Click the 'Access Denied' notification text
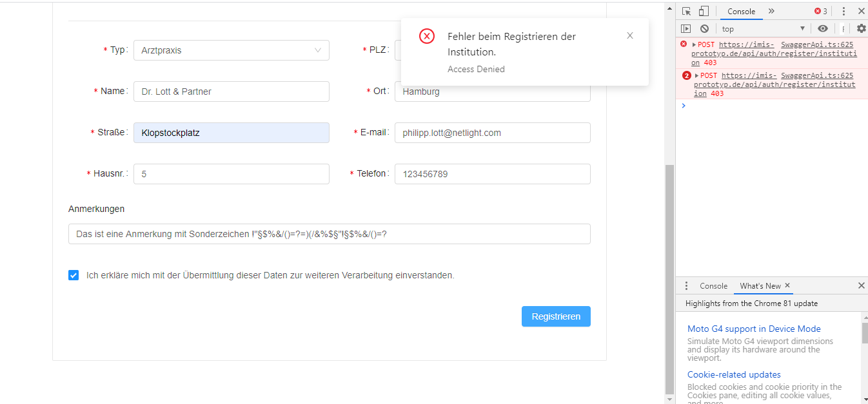The height and width of the screenshot is (404, 868). [476, 69]
